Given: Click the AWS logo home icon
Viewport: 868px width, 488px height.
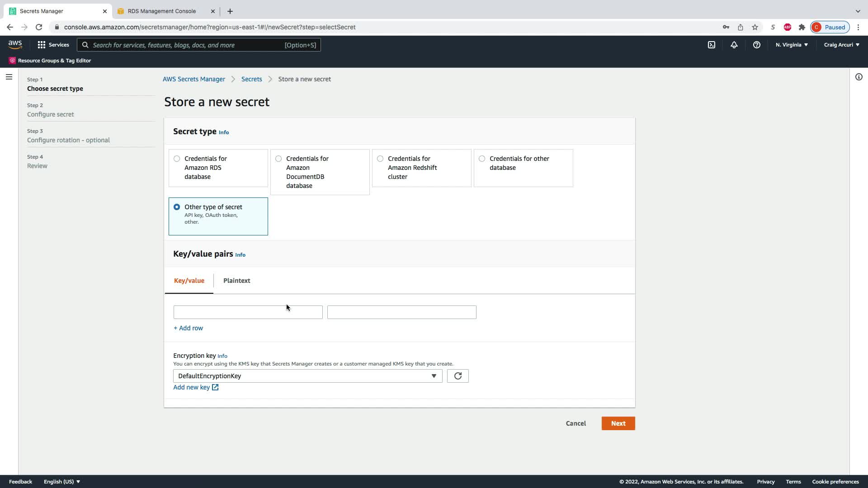Looking at the screenshot, I should coord(15,44).
